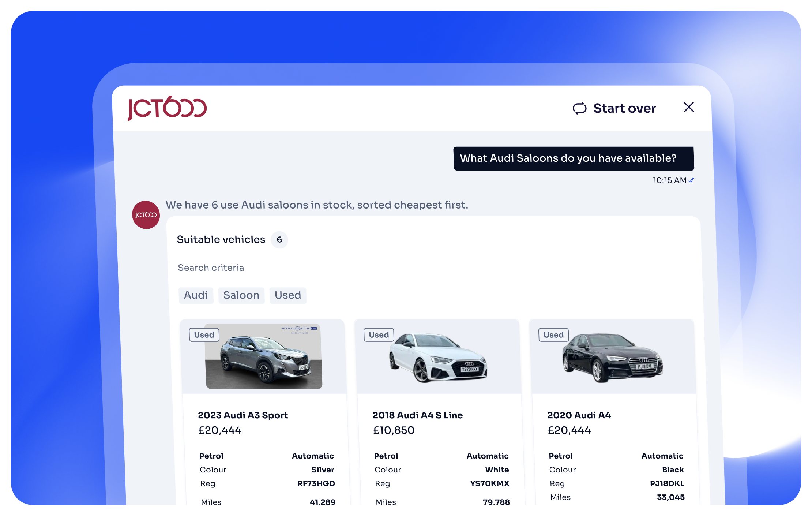Click the White colour value
Viewport: 812px width, 516px height.
coord(497,470)
